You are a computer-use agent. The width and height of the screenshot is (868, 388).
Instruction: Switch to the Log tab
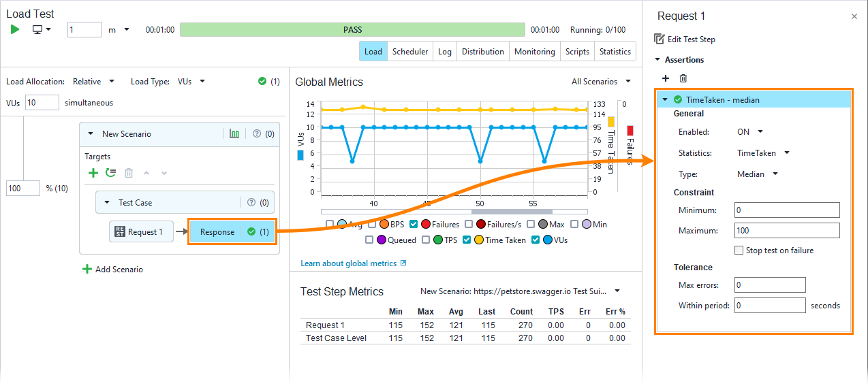[x=445, y=52]
